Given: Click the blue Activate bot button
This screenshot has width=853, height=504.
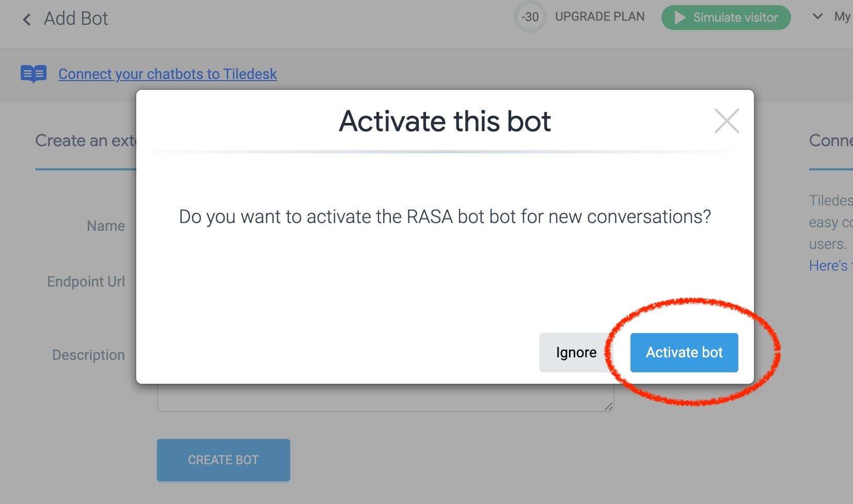Looking at the screenshot, I should tap(684, 353).
